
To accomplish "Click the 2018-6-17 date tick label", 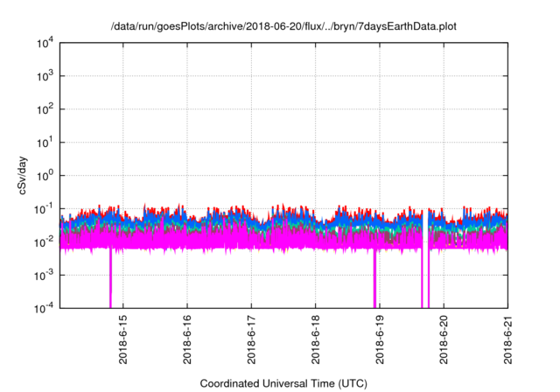I will (x=251, y=339).
